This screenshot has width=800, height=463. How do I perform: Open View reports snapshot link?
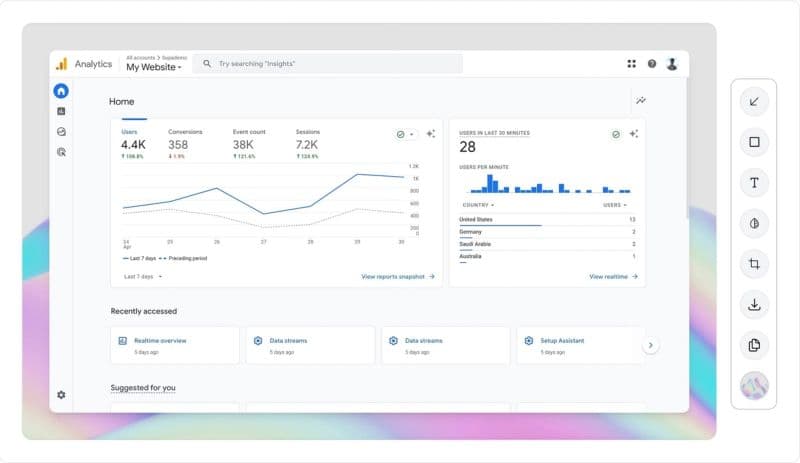pos(398,277)
